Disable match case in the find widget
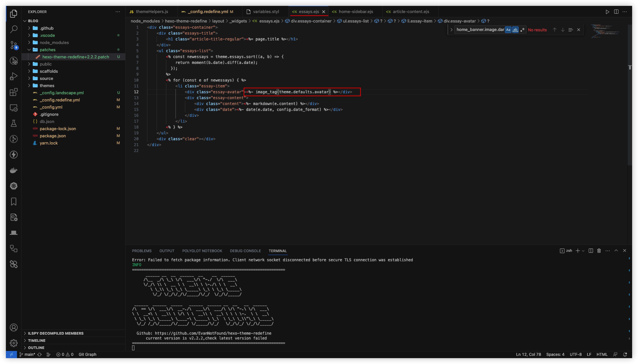Image resolution: width=638 pixels, height=364 pixels. tap(508, 30)
